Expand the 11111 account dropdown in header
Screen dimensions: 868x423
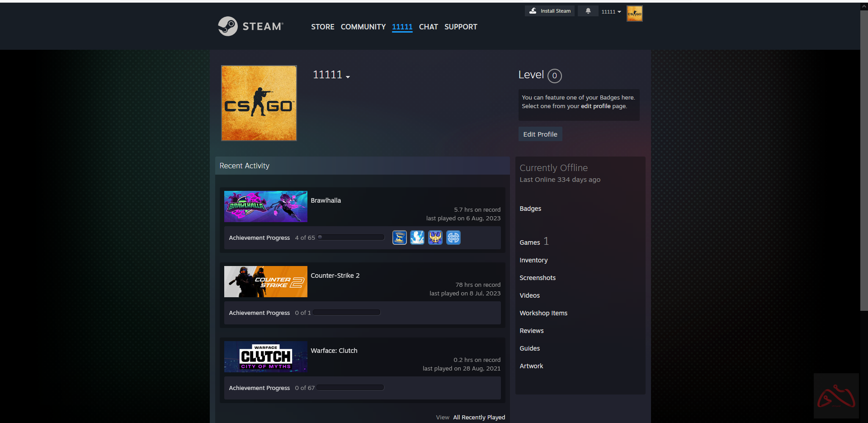pyautogui.click(x=611, y=12)
